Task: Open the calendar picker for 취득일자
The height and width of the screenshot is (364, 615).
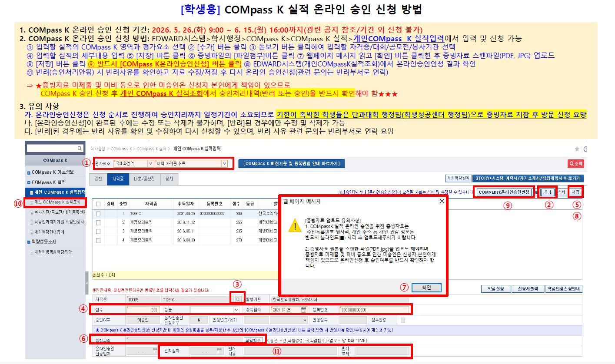Action: pos(303,310)
